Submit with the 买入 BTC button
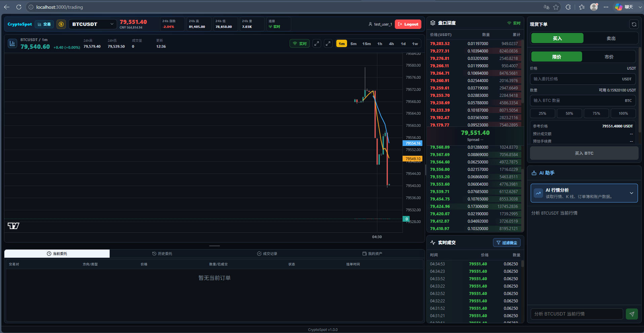Screen dimensions: 644x333 point(584,153)
